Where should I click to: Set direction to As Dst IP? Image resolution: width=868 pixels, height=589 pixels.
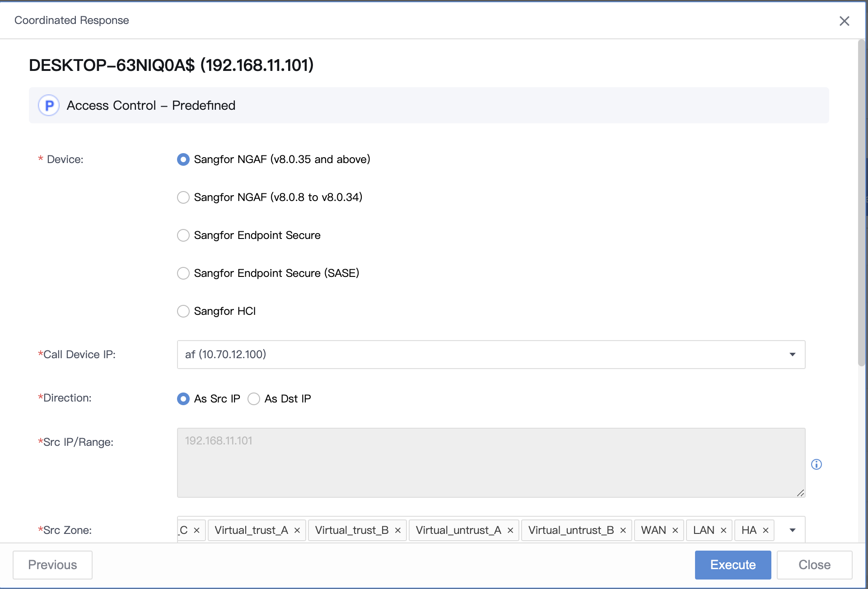(254, 399)
